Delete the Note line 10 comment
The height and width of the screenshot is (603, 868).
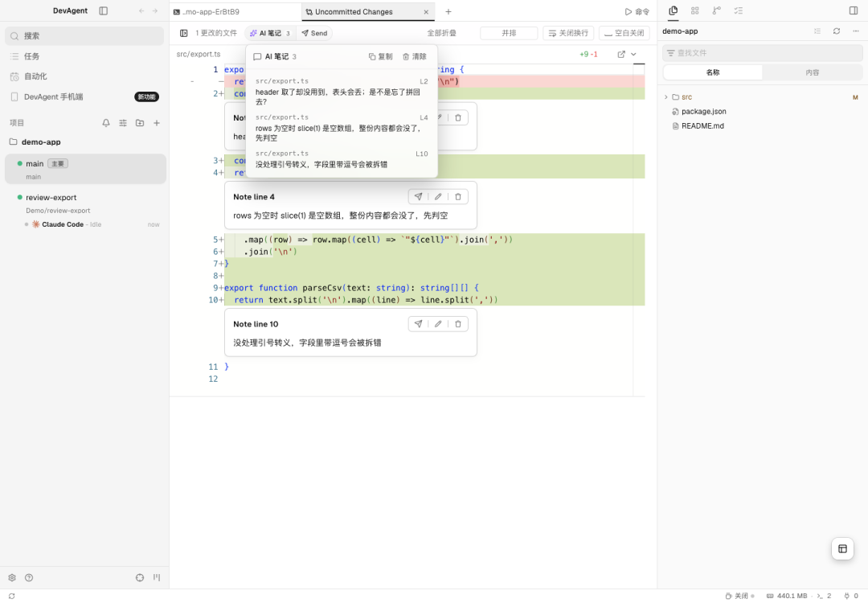(458, 324)
